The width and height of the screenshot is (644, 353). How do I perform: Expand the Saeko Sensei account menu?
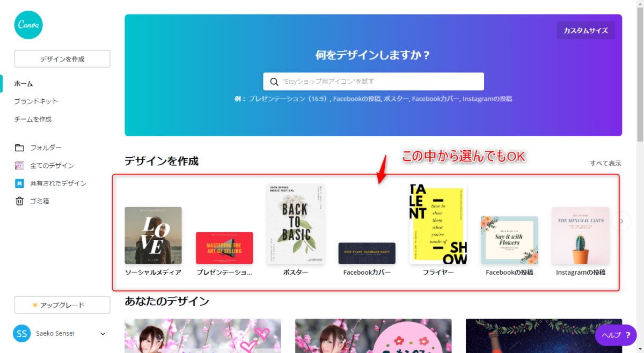click(103, 334)
